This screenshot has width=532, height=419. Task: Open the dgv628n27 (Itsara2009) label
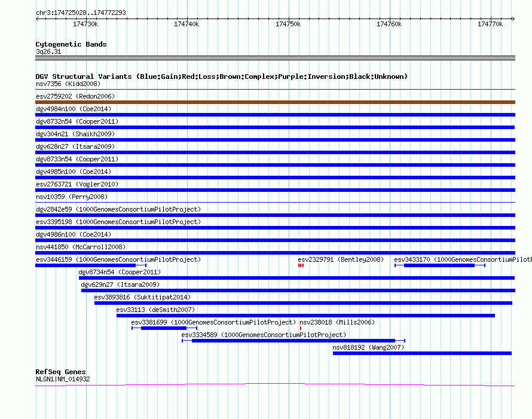point(75,146)
